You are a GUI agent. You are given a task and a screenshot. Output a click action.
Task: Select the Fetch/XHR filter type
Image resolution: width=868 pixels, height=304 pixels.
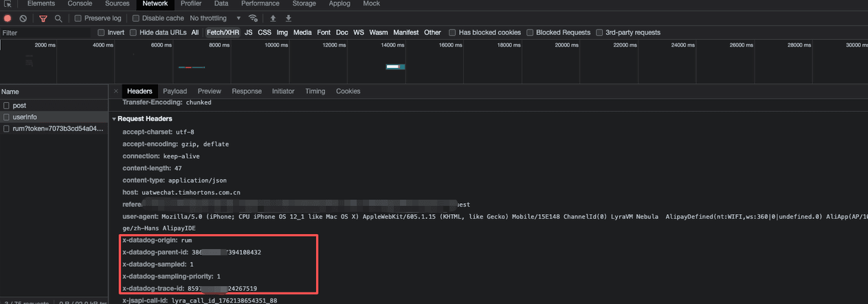pyautogui.click(x=223, y=32)
